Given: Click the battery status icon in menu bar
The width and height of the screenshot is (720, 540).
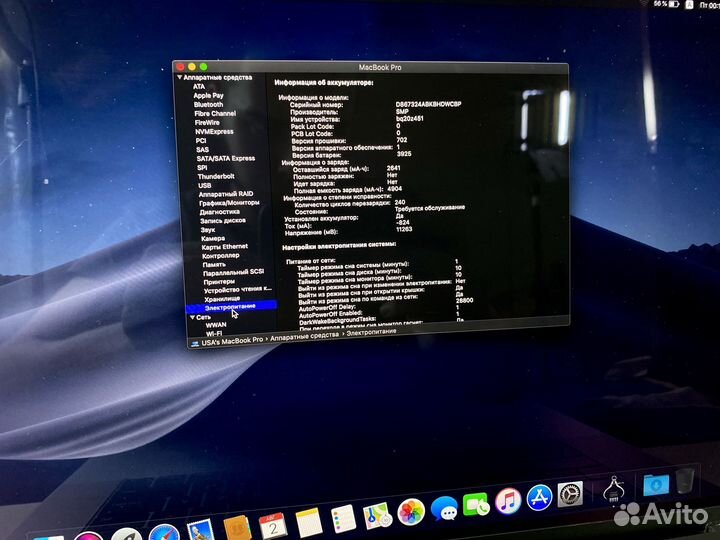Looking at the screenshot, I should pos(674,4).
